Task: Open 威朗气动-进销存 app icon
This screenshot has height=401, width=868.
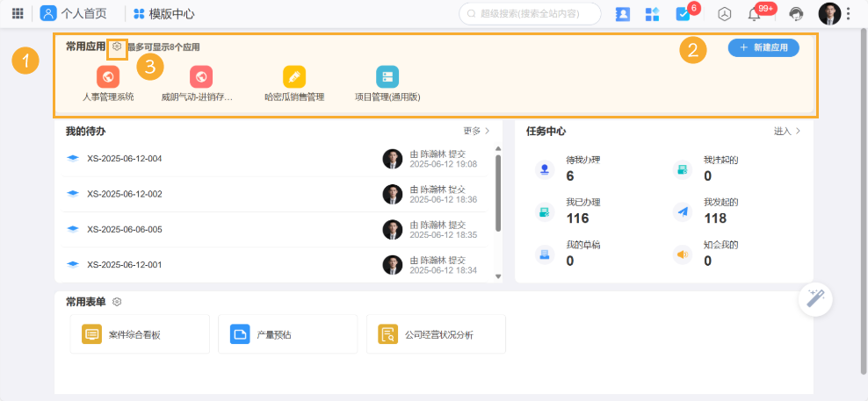Action: pyautogui.click(x=201, y=77)
